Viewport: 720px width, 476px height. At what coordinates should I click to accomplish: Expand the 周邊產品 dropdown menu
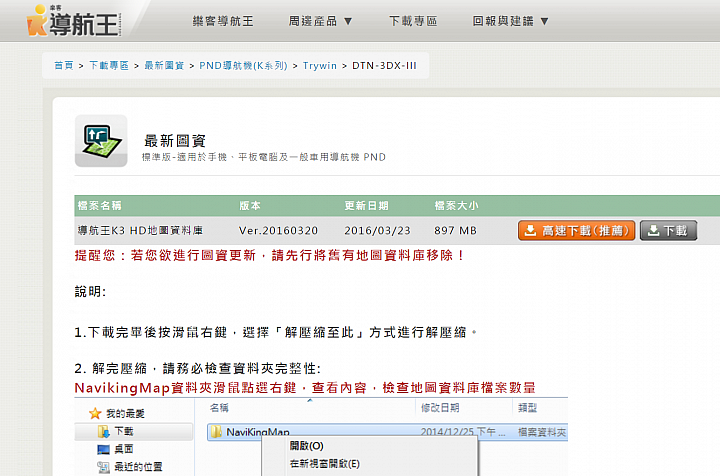click(x=320, y=21)
